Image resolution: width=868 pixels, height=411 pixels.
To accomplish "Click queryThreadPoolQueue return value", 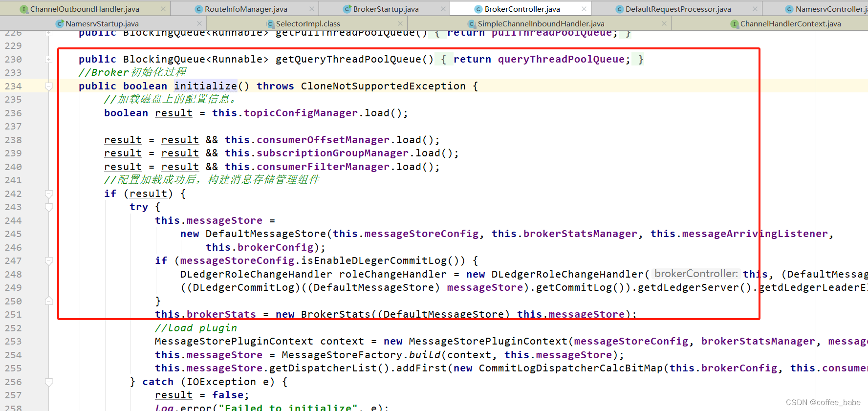I will (x=561, y=59).
